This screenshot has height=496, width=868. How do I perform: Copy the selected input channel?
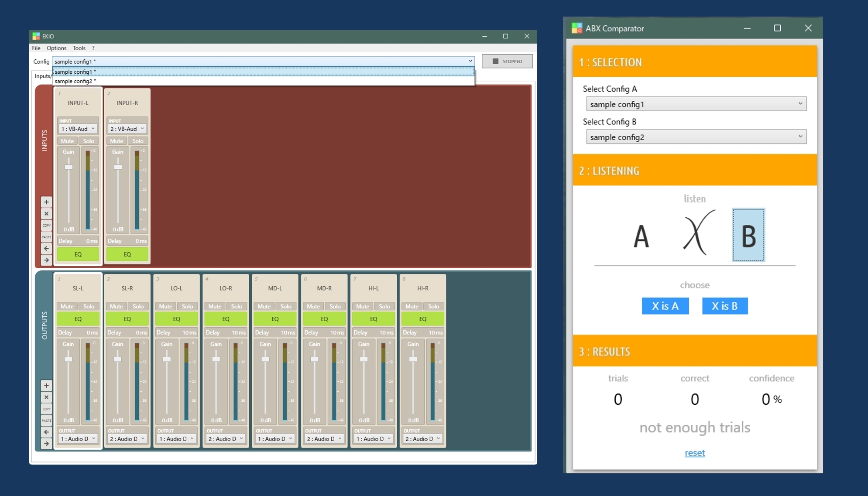[x=46, y=226]
